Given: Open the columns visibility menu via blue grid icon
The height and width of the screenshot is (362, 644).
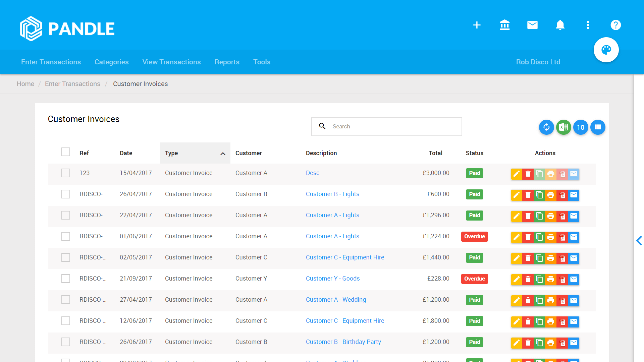Looking at the screenshot, I should click(x=597, y=127).
